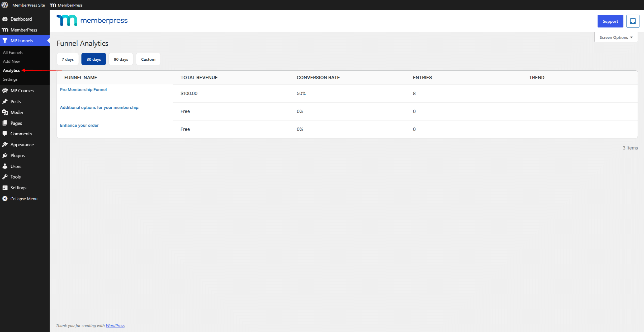Open the Tools wrench icon
The width and height of the screenshot is (644, 332).
click(x=5, y=177)
